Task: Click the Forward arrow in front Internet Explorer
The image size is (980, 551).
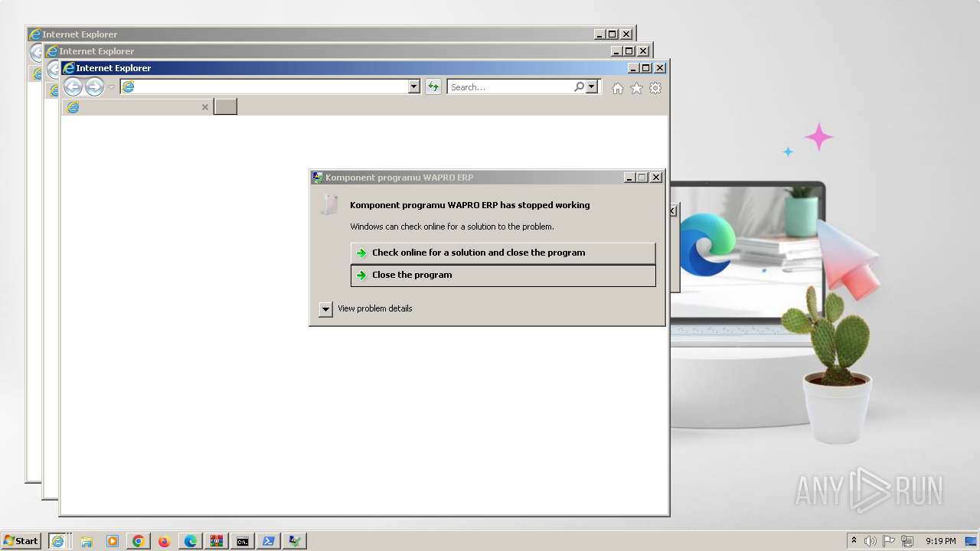Action: (x=94, y=87)
